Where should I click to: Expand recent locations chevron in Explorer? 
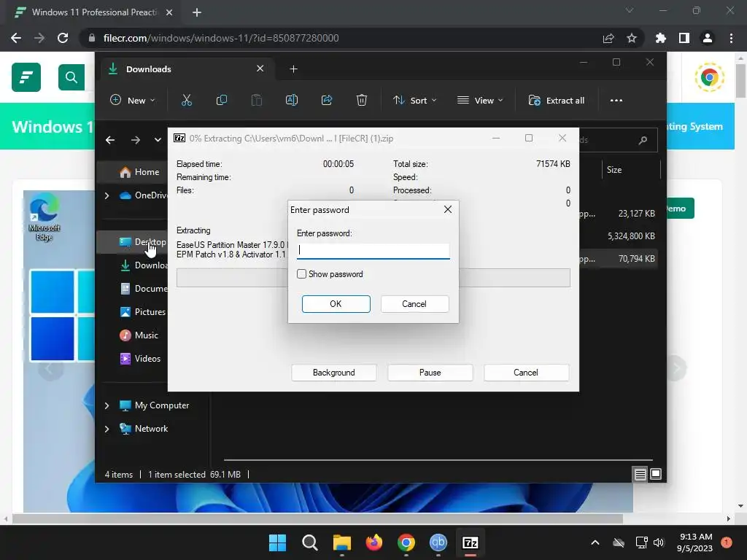click(x=158, y=140)
